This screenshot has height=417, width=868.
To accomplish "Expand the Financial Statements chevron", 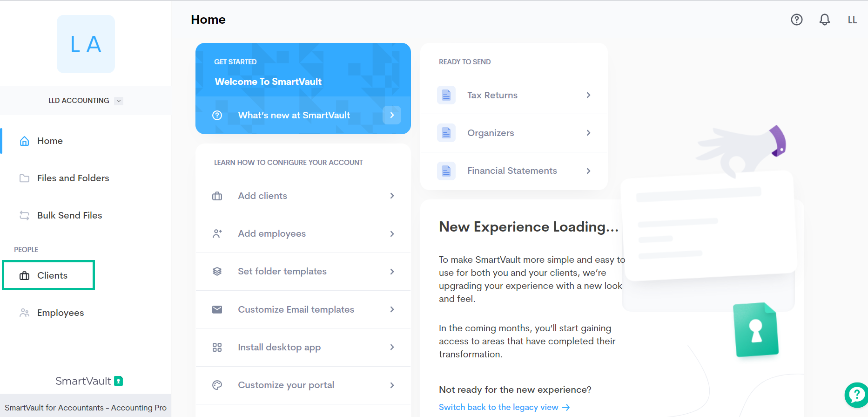I will [588, 171].
